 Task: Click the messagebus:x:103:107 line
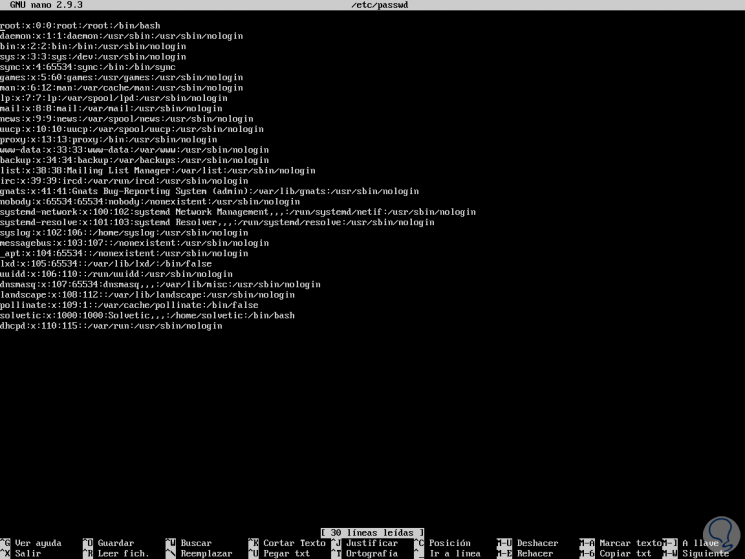(134, 243)
